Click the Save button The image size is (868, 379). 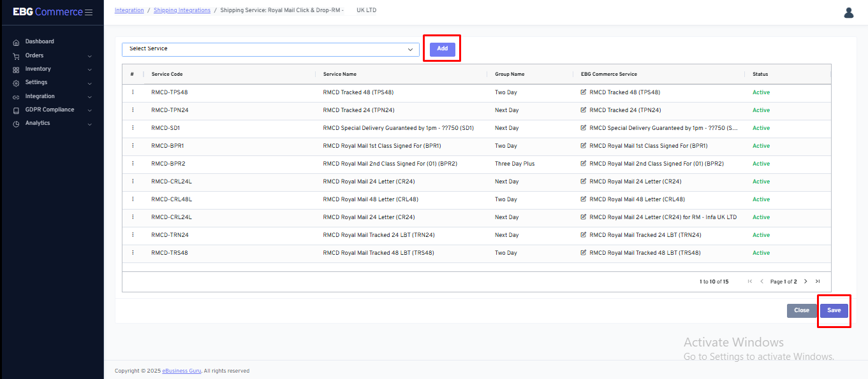point(834,311)
